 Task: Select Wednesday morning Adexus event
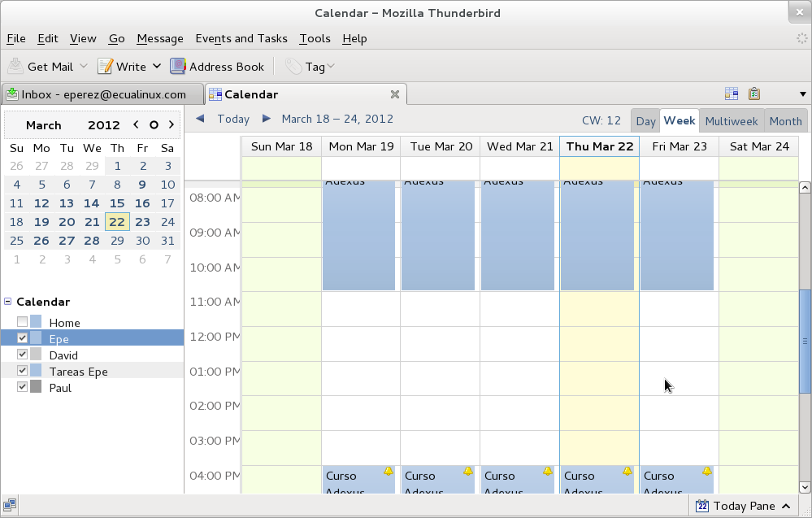[x=518, y=236]
